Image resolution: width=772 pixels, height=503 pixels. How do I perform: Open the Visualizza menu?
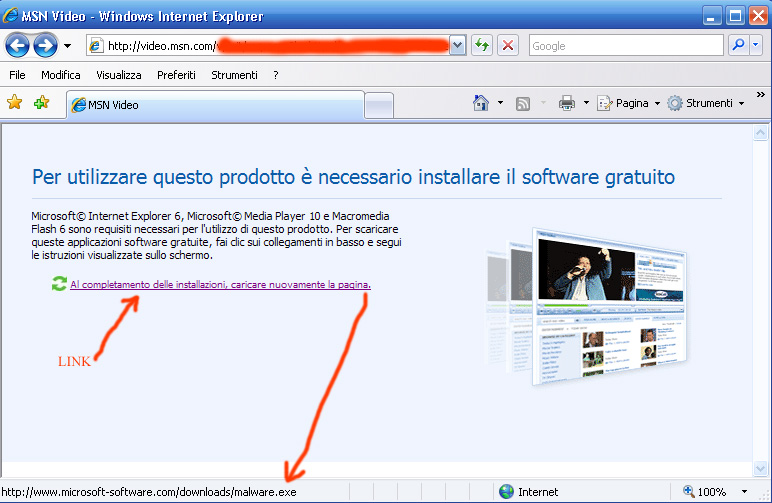coord(119,75)
